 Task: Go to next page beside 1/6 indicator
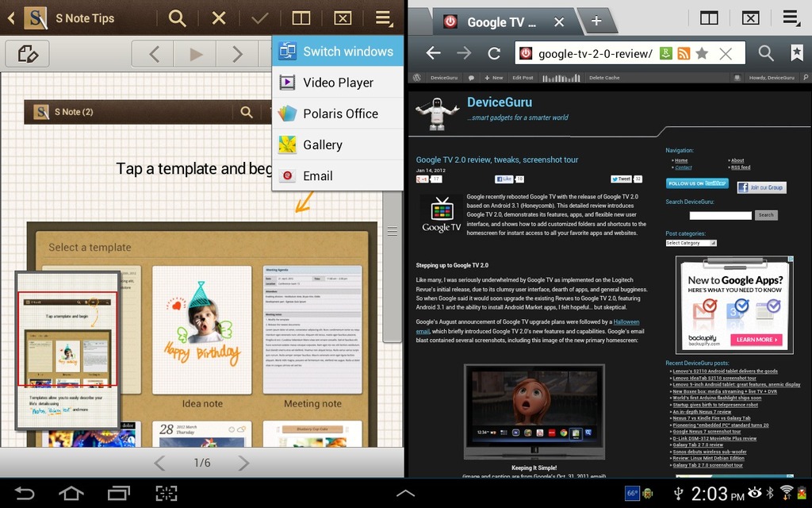click(x=243, y=463)
